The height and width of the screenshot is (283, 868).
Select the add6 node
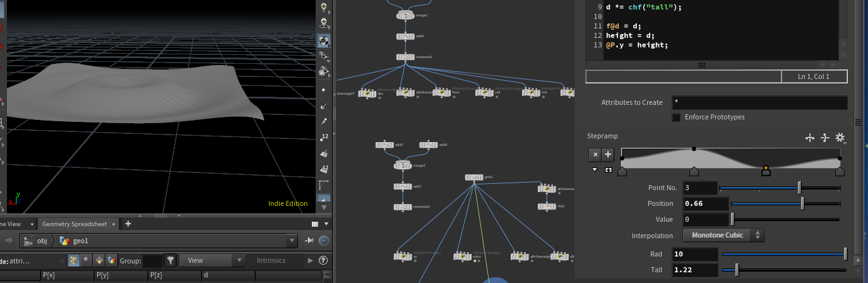pos(429,145)
